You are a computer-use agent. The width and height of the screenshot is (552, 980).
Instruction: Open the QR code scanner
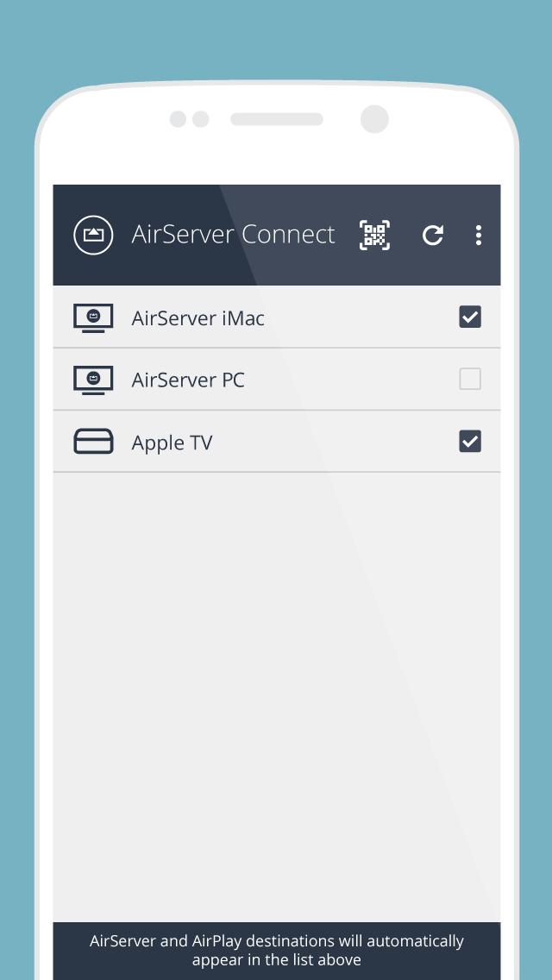tap(374, 235)
